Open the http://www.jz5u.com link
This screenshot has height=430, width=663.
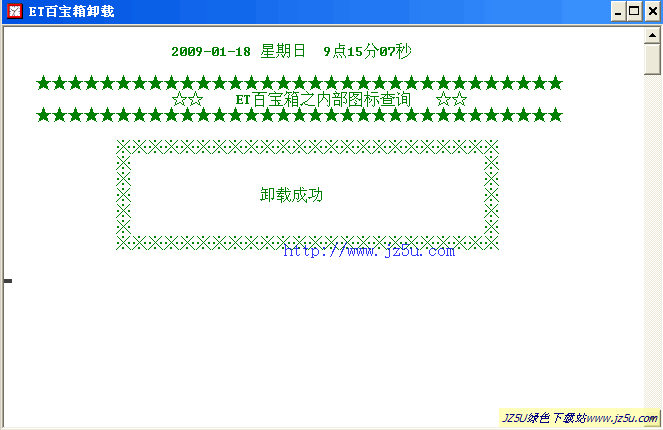tap(369, 251)
